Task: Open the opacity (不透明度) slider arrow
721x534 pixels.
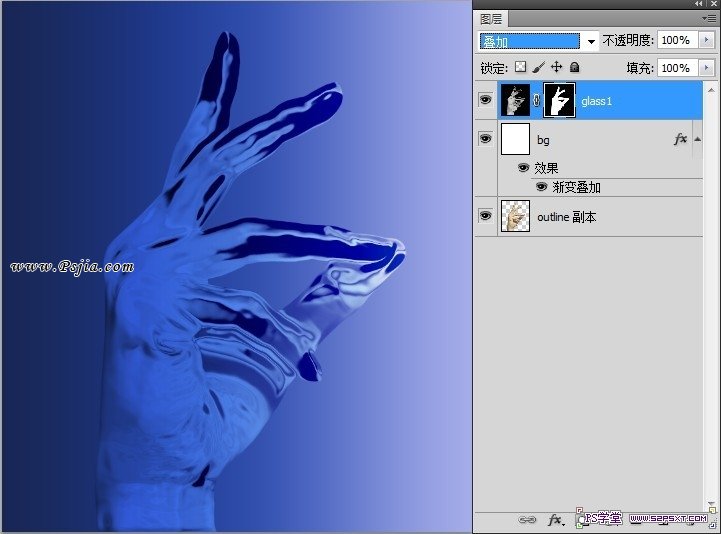Action: coord(706,40)
